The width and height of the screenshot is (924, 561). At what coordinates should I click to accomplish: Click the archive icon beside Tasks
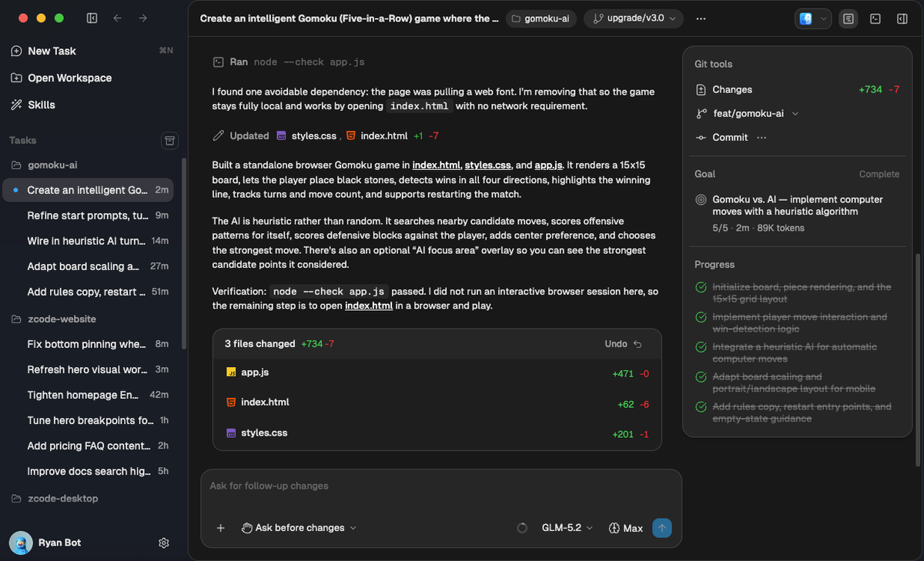tap(170, 140)
